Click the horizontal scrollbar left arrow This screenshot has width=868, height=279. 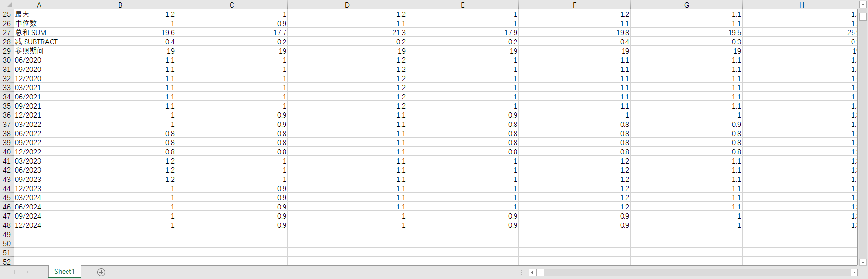coord(533,272)
